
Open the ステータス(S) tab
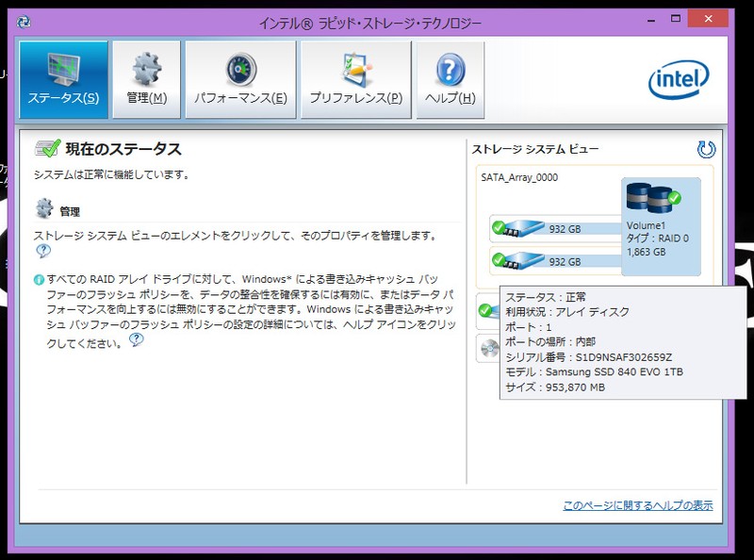[x=63, y=79]
